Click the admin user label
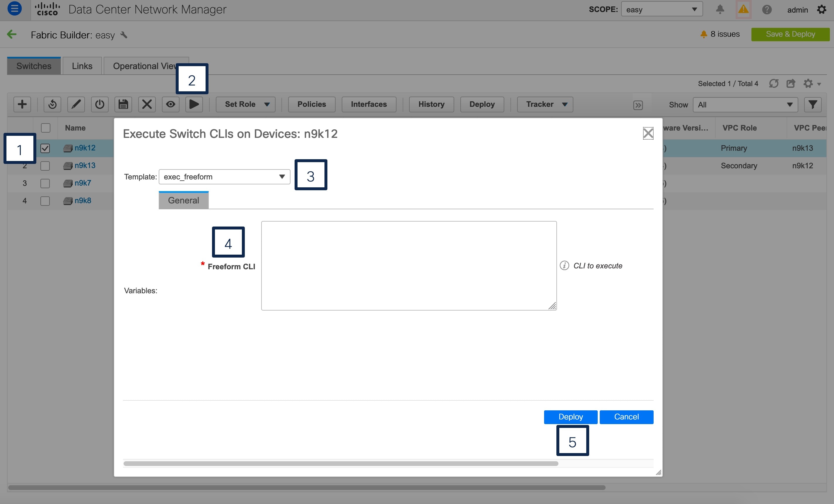The width and height of the screenshot is (834, 504). click(797, 10)
